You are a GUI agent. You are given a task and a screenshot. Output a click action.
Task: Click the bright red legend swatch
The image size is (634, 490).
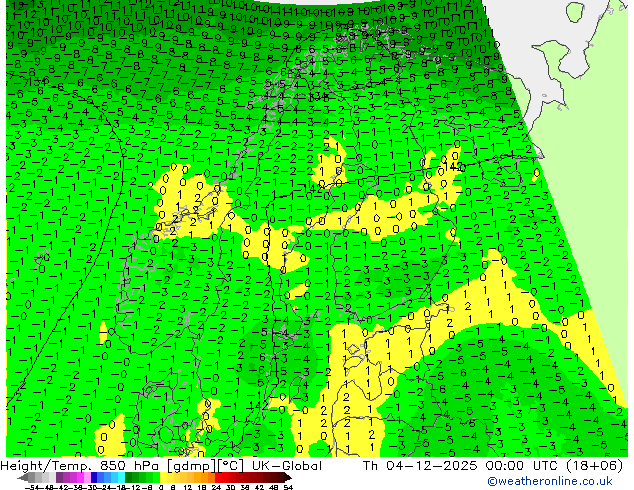[x=218, y=477]
